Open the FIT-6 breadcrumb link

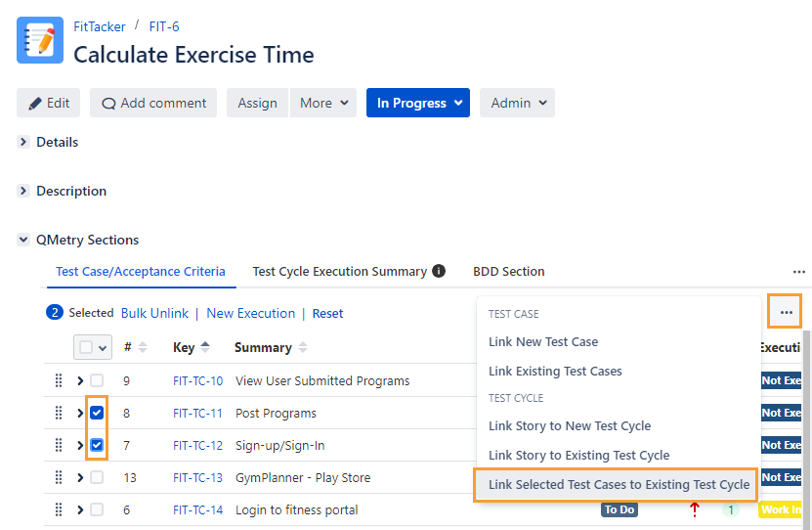point(164,26)
